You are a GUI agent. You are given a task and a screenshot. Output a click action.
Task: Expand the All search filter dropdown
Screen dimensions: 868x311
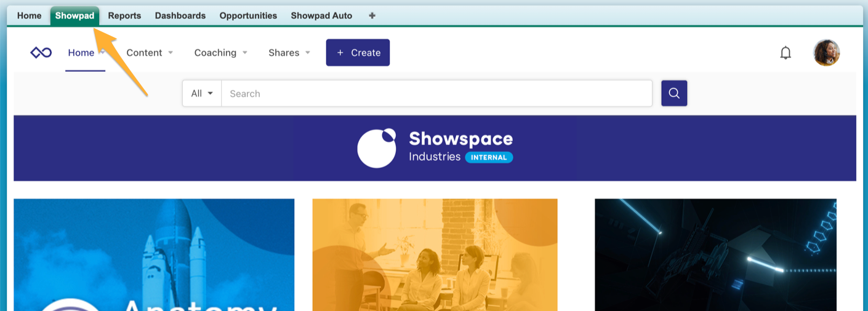[202, 93]
